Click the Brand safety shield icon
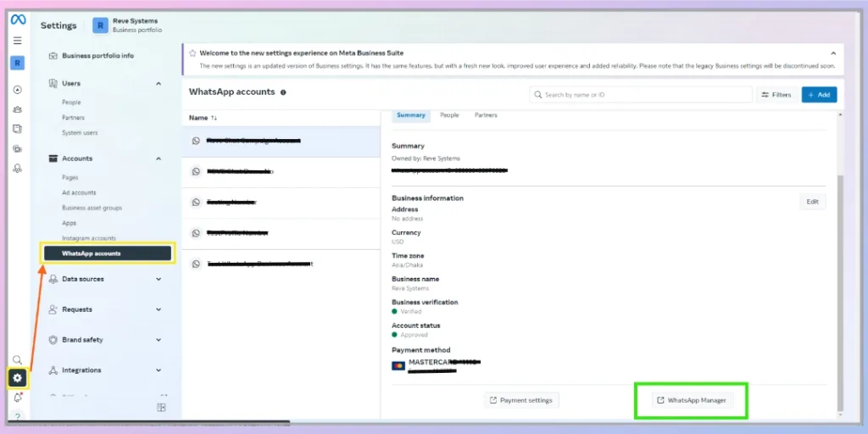Screen dimensions: 868x434 coord(53,340)
